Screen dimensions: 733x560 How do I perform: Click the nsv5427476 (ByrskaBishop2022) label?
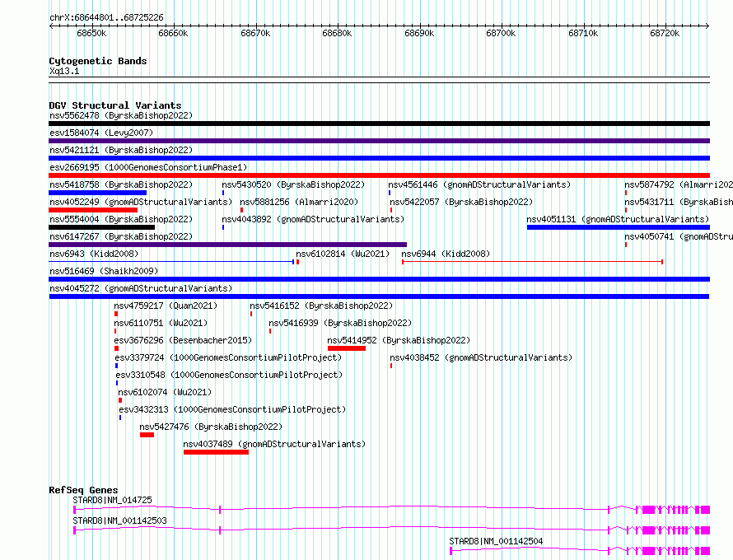[211, 427]
